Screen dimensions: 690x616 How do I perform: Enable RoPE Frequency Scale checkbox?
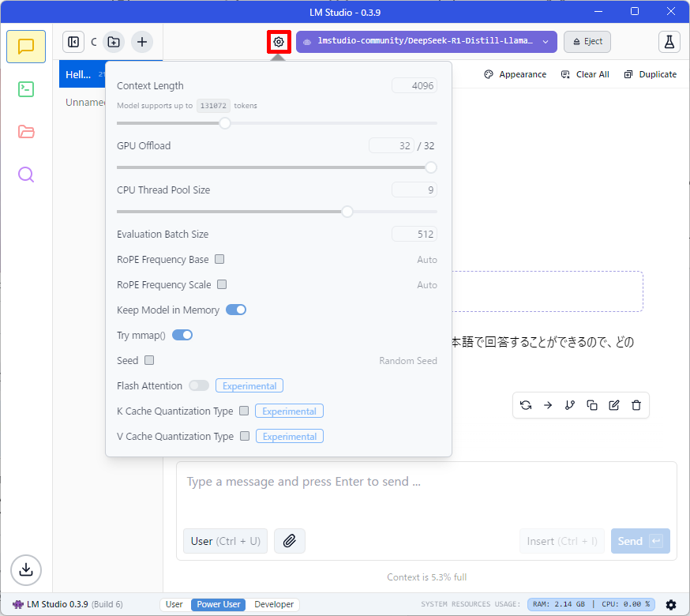point(222,284)
